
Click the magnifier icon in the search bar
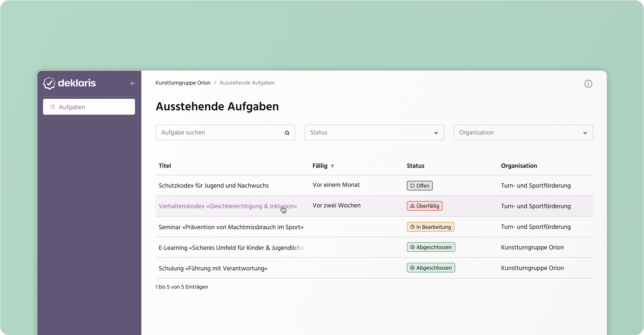[287, 133]
